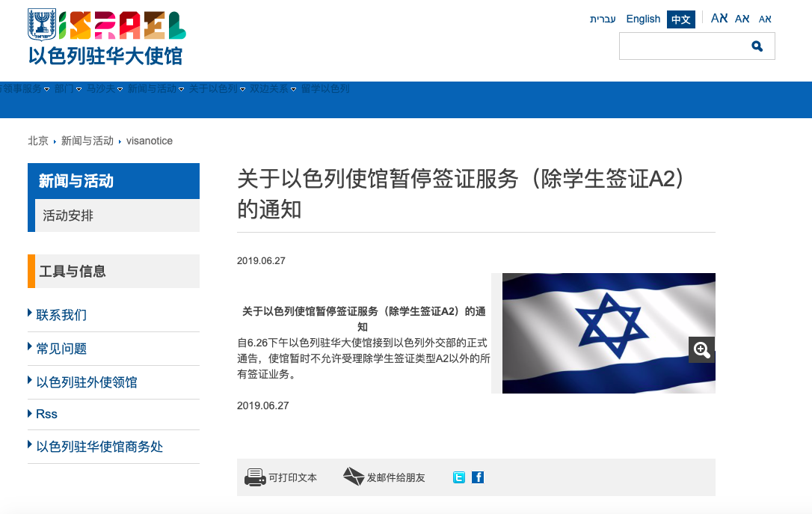Share the article on Facebook

(x=478, y=477)
